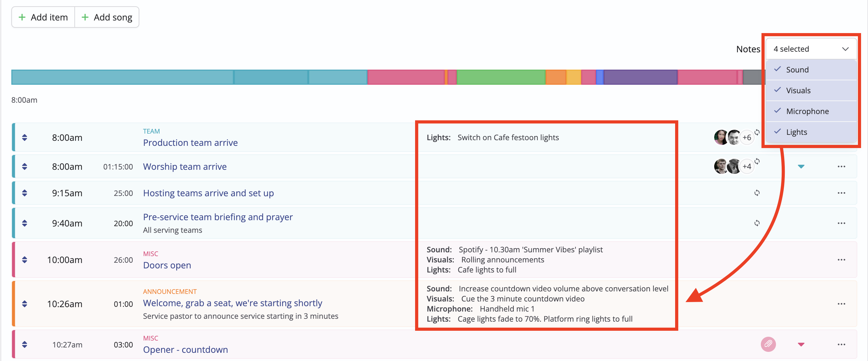The height and width of the screenshot is (361, 868).
Task: Click the 'Handheld mic 1' Microphone note
Action: (507, 309)
